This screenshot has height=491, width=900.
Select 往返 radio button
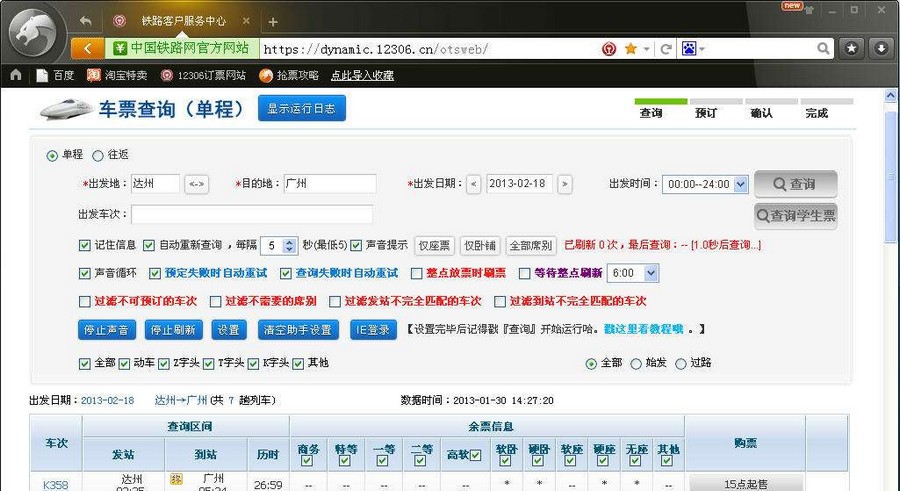[98, 156]
